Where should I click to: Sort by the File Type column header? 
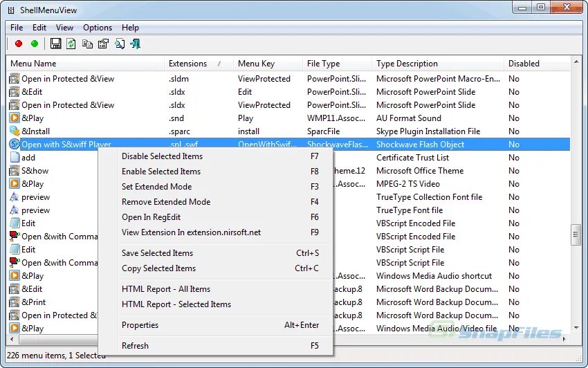[337, 64]
